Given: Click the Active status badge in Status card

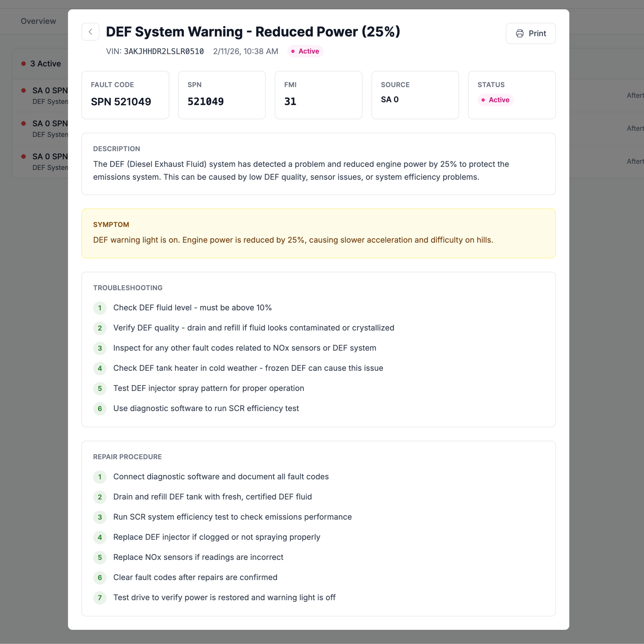Looking at the screenshot, I should [495, 100].
